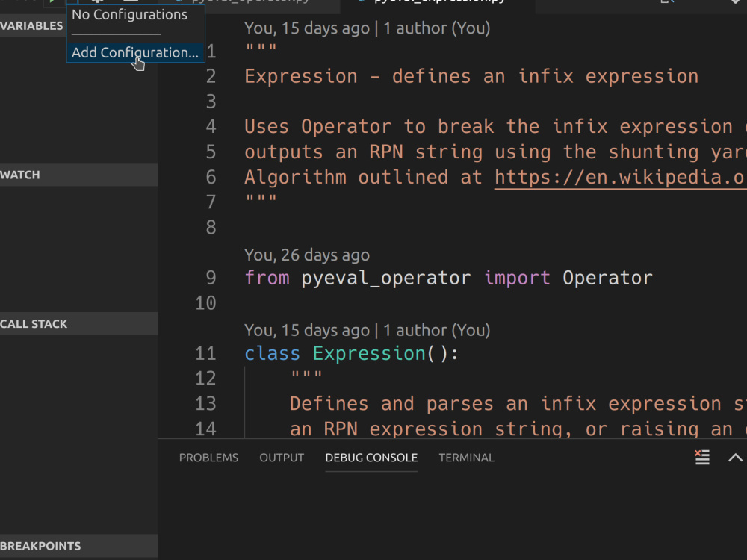Click the closing triple quotes on line 7
This screenshot has height=560, width=747.
pos(261,199)
